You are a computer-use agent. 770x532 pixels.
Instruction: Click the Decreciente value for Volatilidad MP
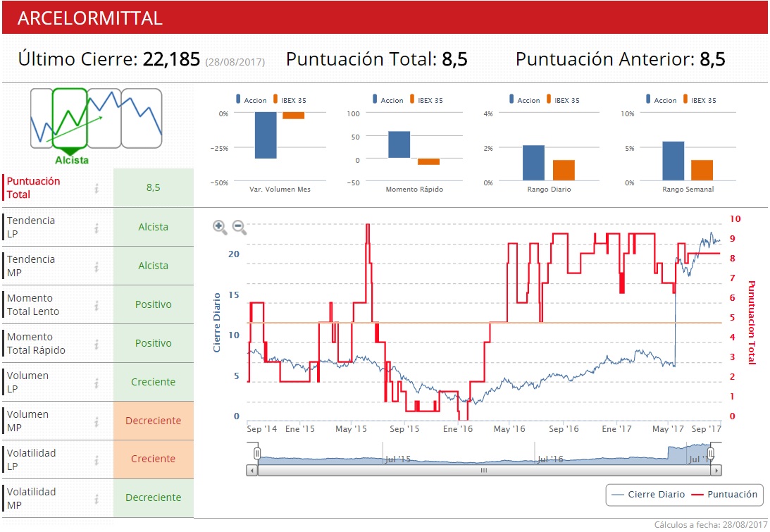[153, 497]
